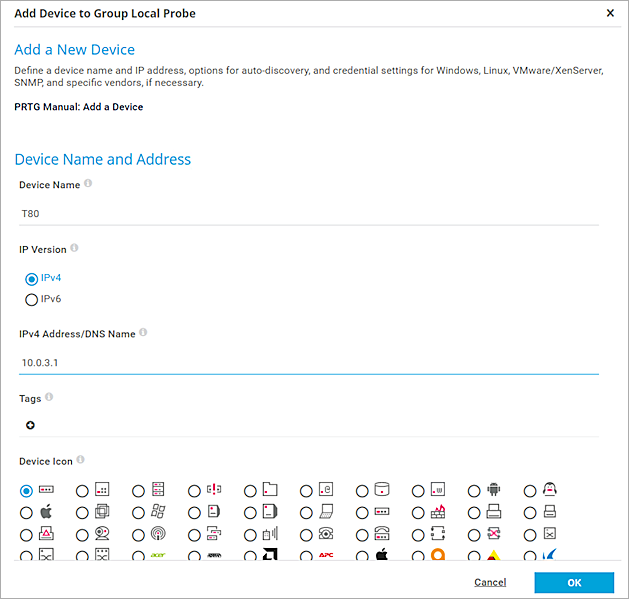This screenshot has width=629, height=599.
Task: Choose the Linux penguin device icon
Action: click(530, 491)
